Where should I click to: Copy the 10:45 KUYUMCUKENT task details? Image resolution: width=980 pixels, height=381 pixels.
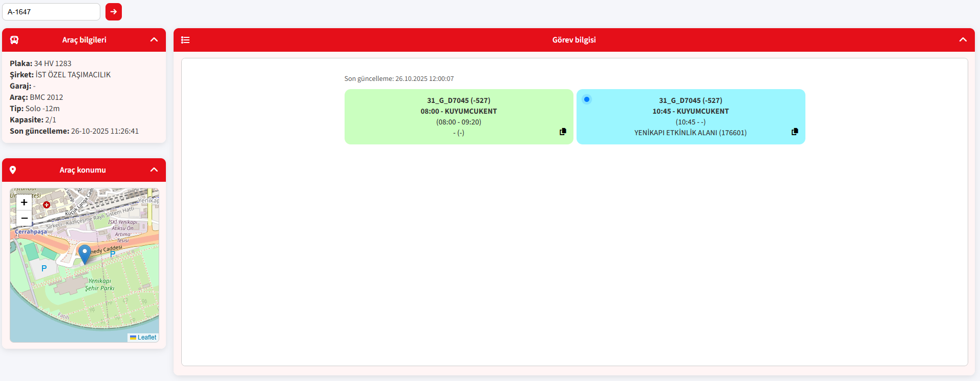coord(795,132)
